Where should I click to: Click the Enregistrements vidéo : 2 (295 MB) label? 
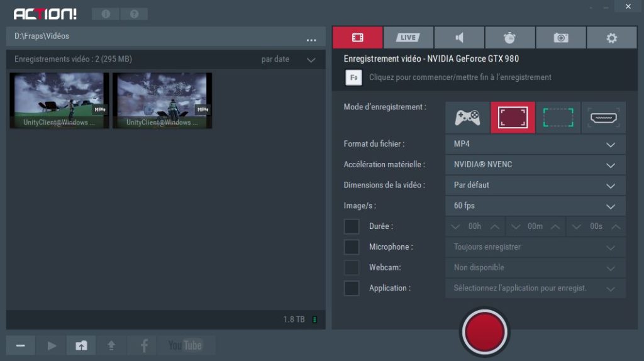73,59
